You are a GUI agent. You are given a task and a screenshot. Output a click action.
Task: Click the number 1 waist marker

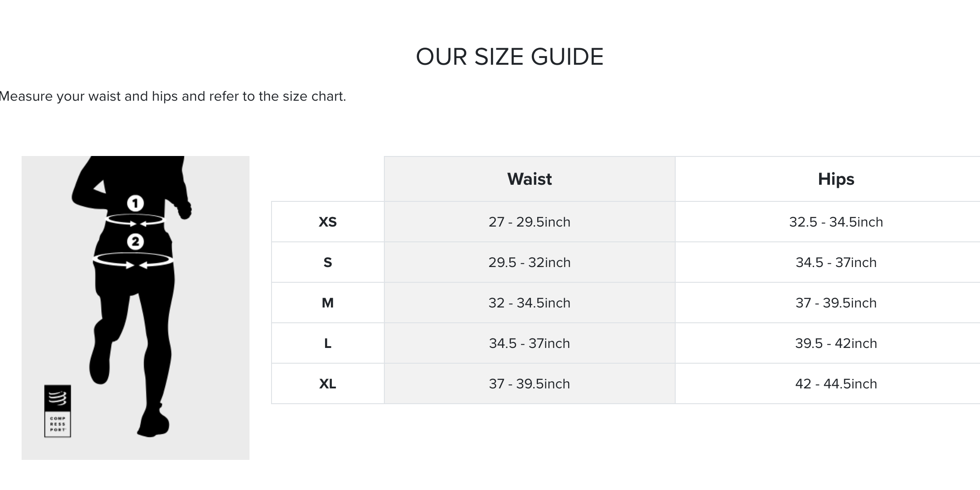pos(135,203)
